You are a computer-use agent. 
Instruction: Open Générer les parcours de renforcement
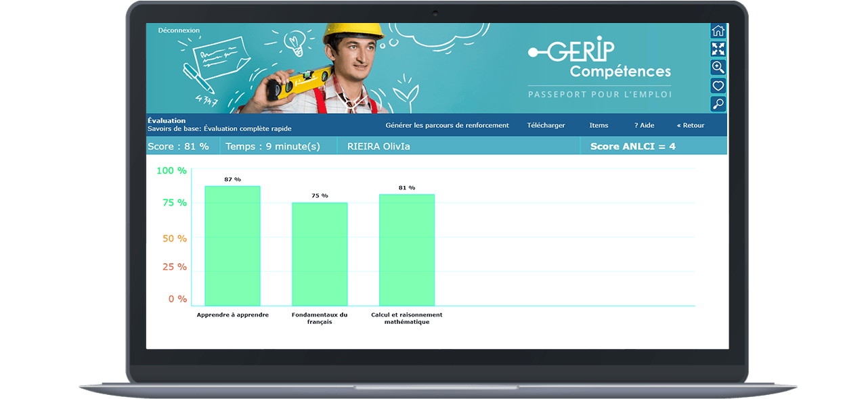[x=447, y=125]
